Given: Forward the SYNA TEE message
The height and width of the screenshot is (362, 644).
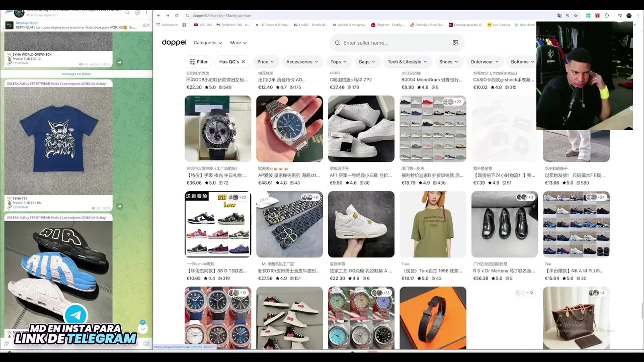Looking at the screenshot, I should click(x=119, y=206).
